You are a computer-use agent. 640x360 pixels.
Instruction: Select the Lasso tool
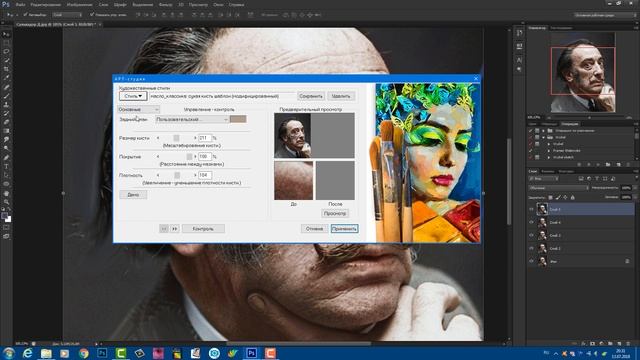(x=6, y=52)
